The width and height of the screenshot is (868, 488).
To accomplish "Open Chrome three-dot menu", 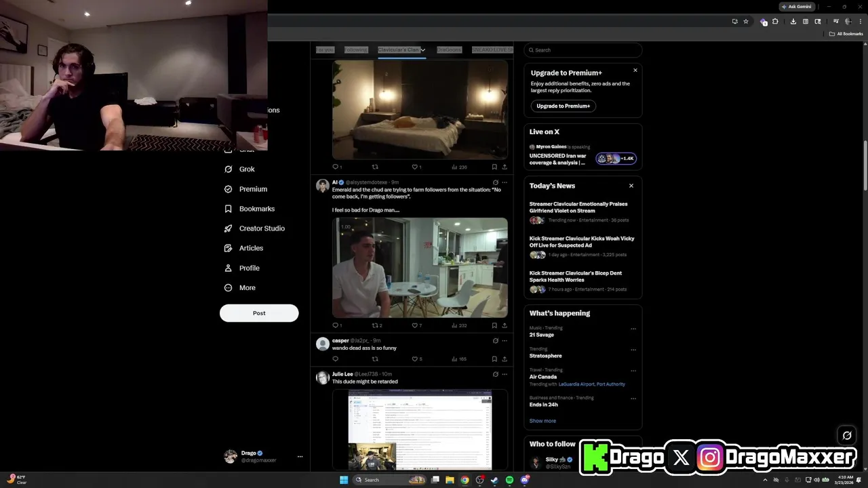I will click(x=859, y=22).
